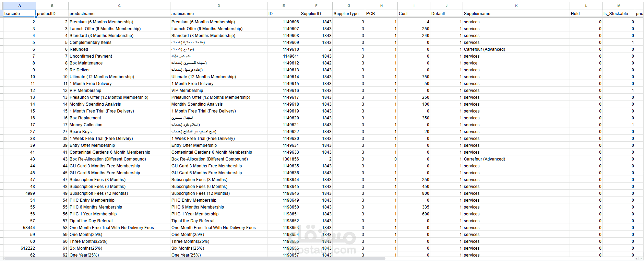Viewport: 644px width, 261px height.
Task: Click productname cell 'Complementary Items'
Action: click(x=119, y=43)
